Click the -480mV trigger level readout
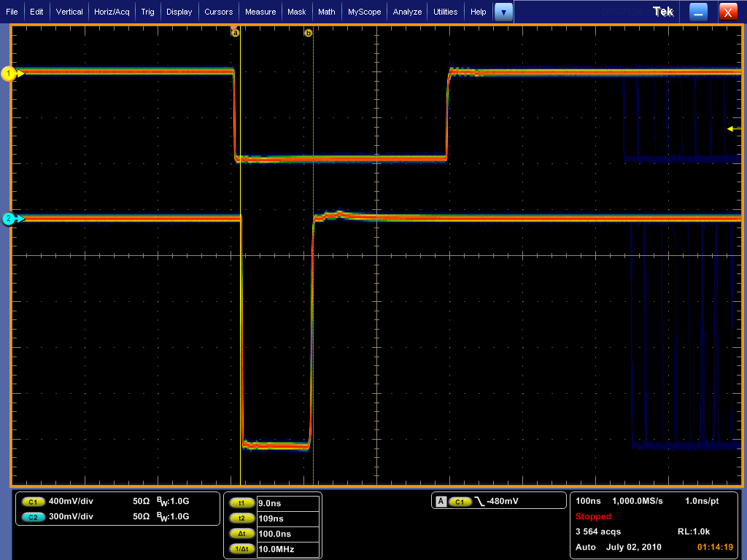The image size is (747, 560). 502,501
